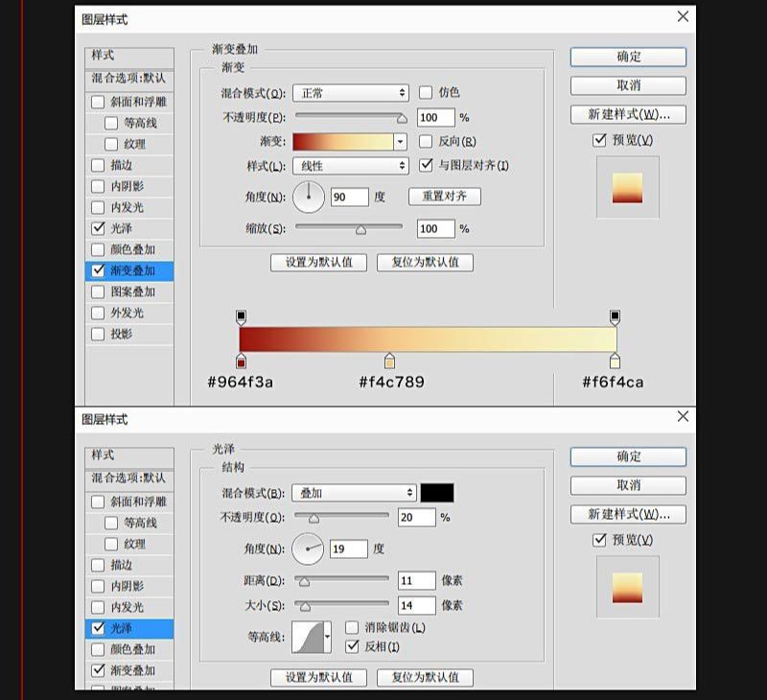The width and height of the screenshot is (767, 700).
Task: Enable 消除锯齿 checkbox
Action: tap(352, 628)
